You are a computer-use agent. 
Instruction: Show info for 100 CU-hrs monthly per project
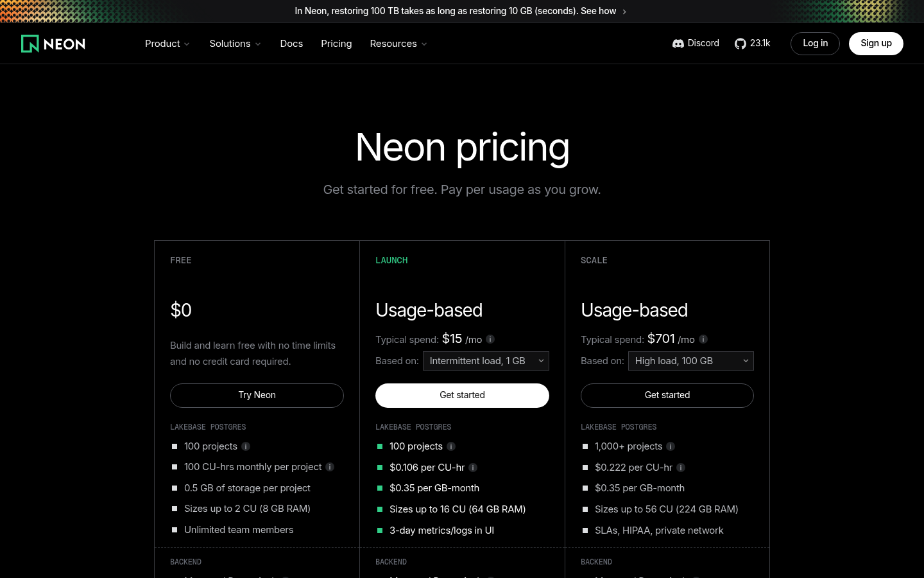330,467
